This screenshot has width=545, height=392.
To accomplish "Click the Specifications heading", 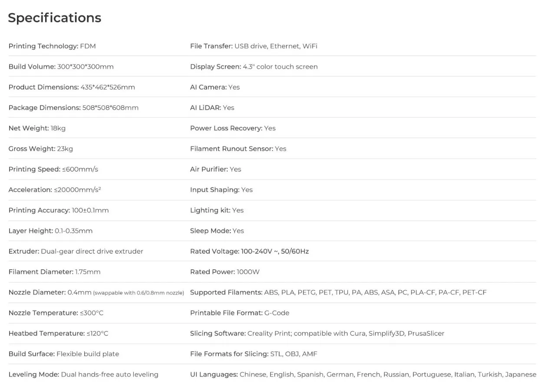I will coord(54,18).
